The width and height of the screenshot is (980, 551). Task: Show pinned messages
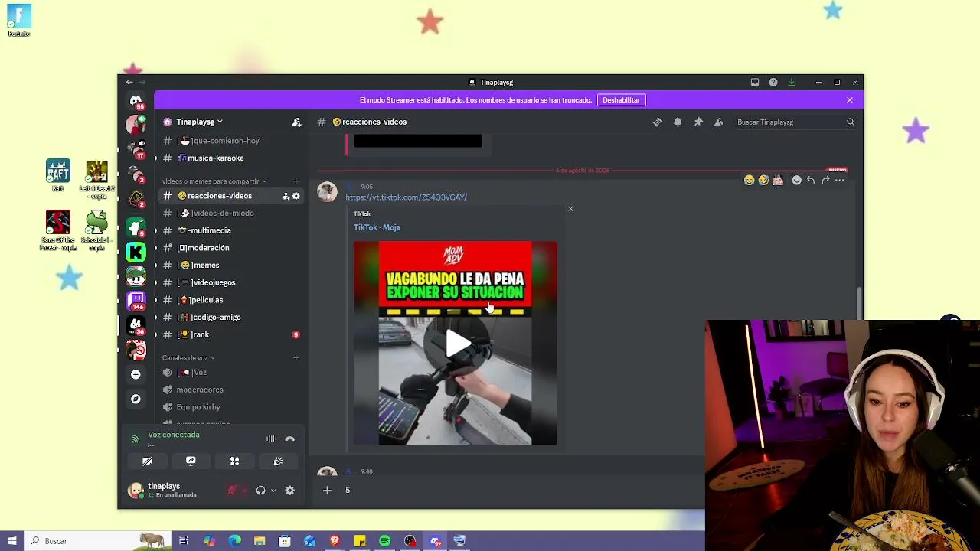pos(698,122)
